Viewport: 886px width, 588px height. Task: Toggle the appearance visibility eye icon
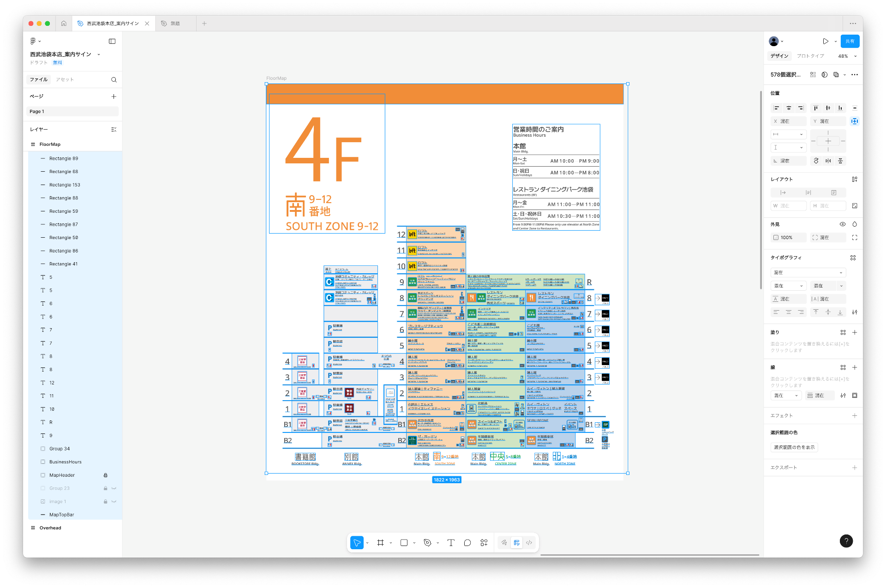tap(842, 224)
